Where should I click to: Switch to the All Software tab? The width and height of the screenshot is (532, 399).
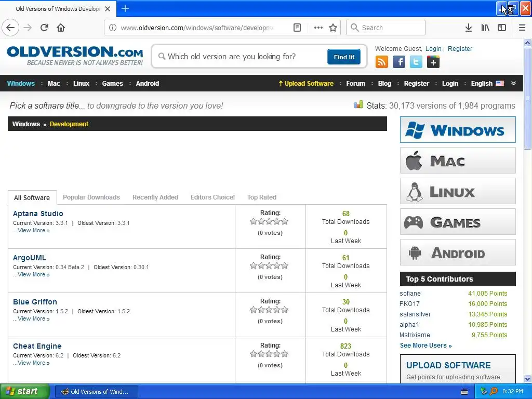click(x=32, y=197)
